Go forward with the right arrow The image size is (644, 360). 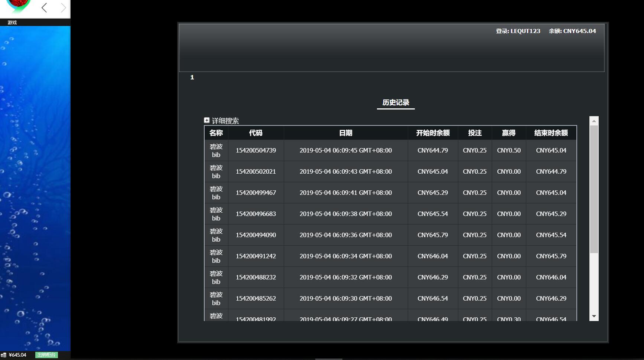pos(63,8)
